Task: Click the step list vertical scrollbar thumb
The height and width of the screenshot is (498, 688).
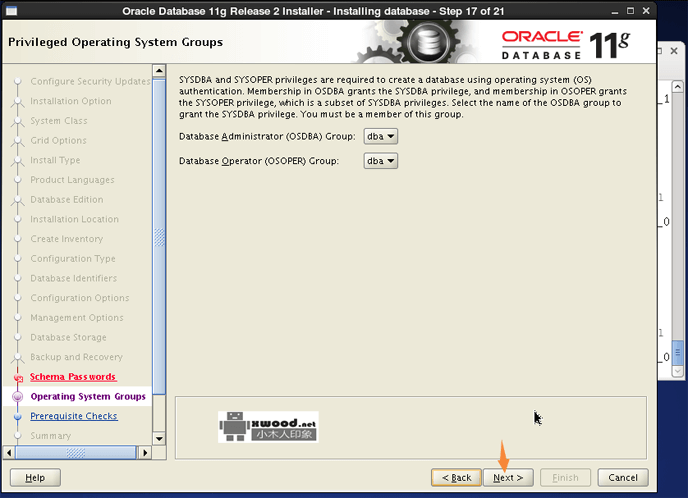Action: click(158, 238)
